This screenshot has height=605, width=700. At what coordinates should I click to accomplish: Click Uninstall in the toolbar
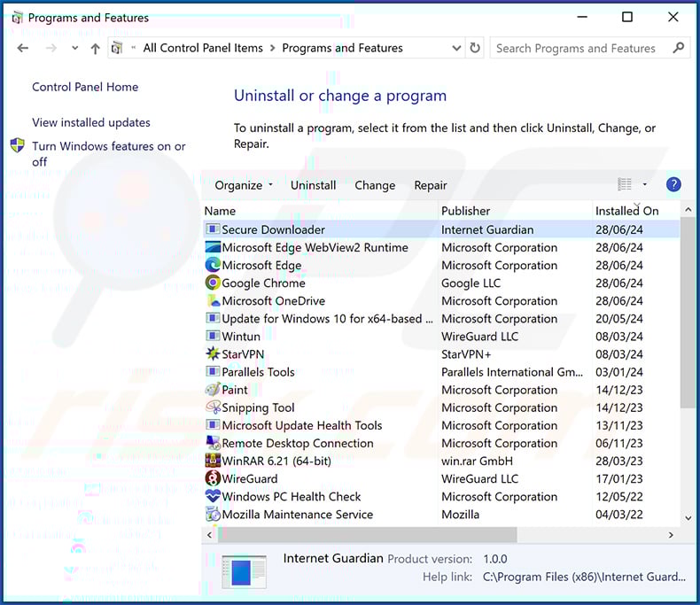[314, 185]
